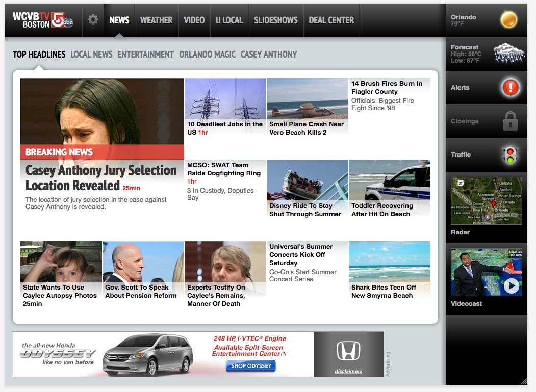Viewport: 536px width, 392px height.
Task: Select the U Local tab
Action: click(229, 20)
